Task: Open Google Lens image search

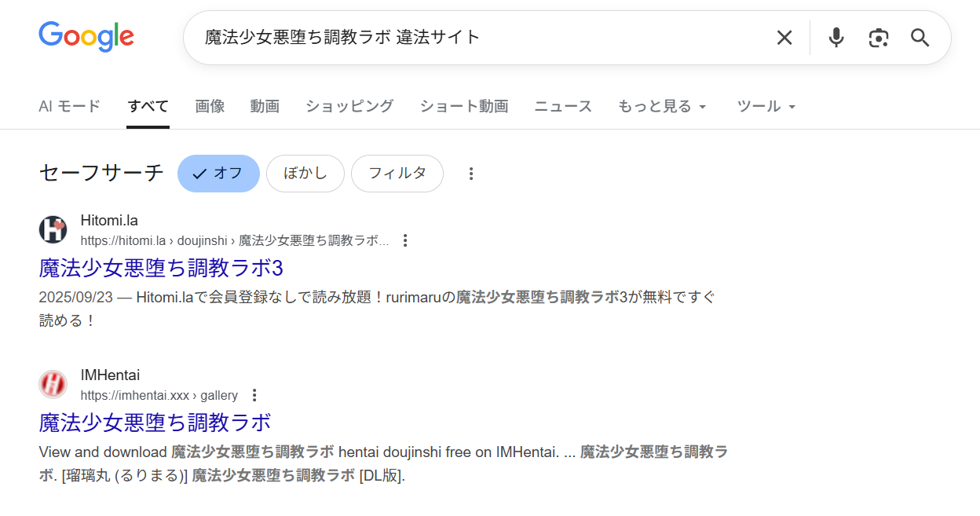Action: [x=879, y=37]
